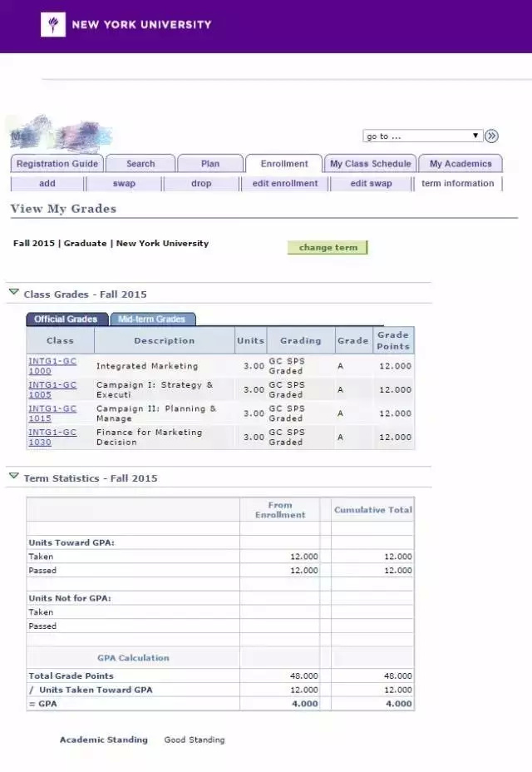Select the Official Grades tab
Image resolution: width=532 pixels, height=772 pixels.
[x=66, y=319]
